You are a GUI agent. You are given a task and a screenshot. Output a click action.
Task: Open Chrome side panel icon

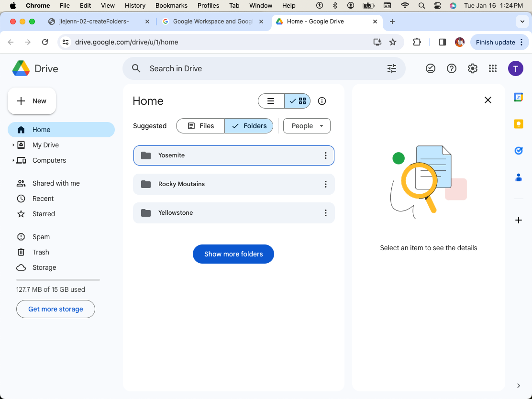point(442,42)
